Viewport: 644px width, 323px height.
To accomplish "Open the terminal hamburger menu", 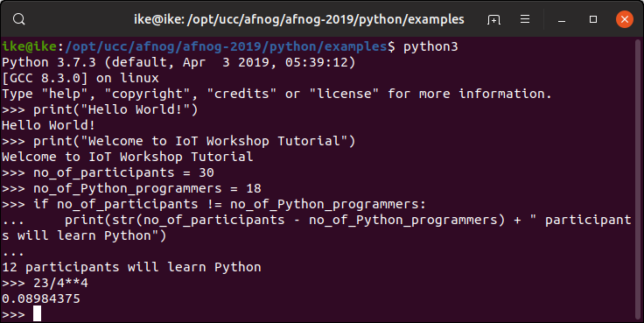I will (525, 19).
